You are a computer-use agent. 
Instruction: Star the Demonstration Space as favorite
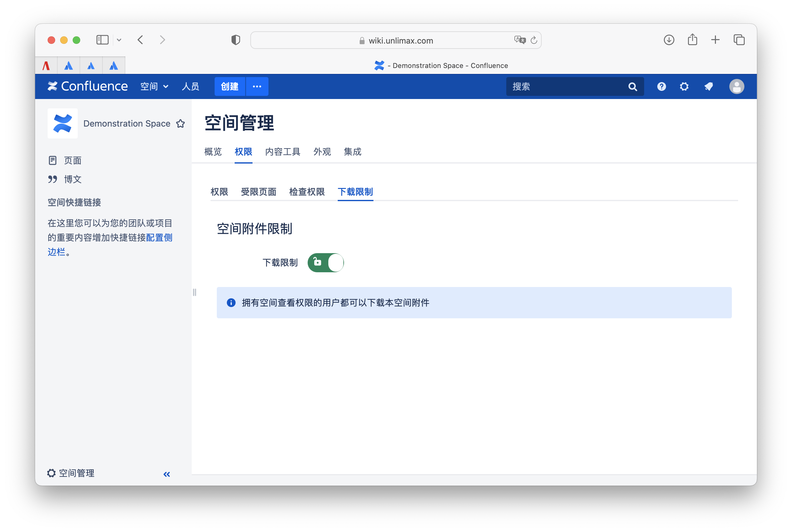click(x=180, y=123)
